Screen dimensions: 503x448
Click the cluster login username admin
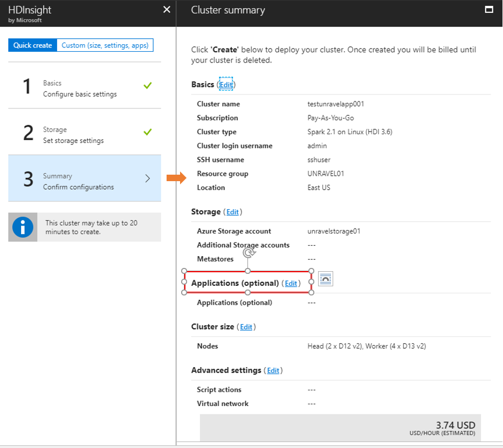click(317, 146)
